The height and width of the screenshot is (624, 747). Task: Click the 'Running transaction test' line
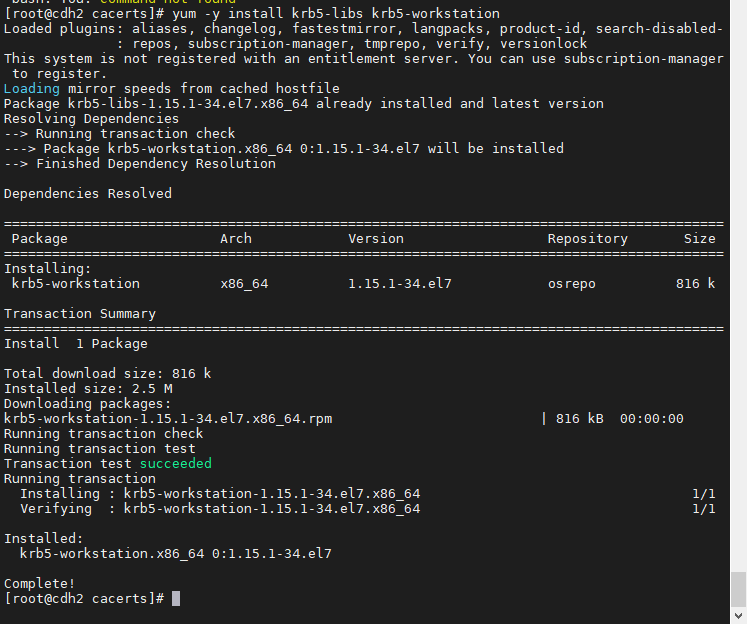100,449
